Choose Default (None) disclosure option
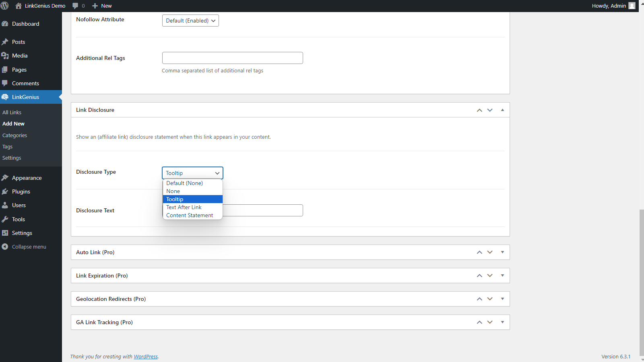Image resolution: width=644 pixels, height=362 pixels. tap(192, 183)
